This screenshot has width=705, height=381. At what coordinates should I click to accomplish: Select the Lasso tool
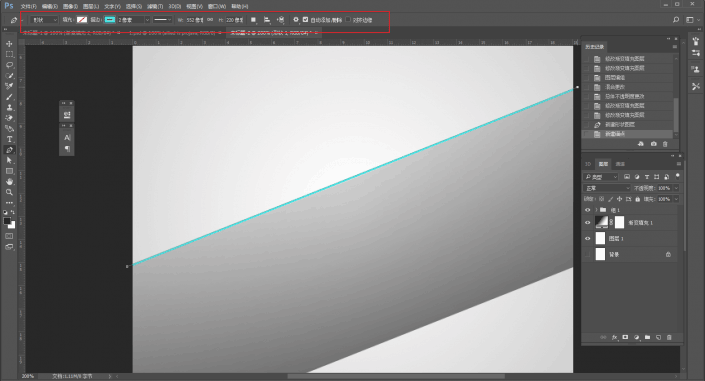(9, 65)
